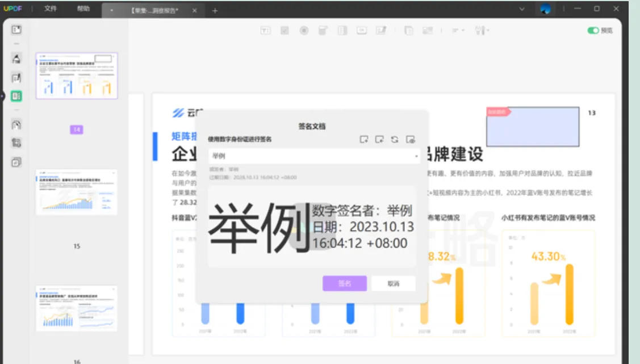Select the Checkbox form tool
The height and width of the screenshot is (364, 640).
(x=285, y=31)
